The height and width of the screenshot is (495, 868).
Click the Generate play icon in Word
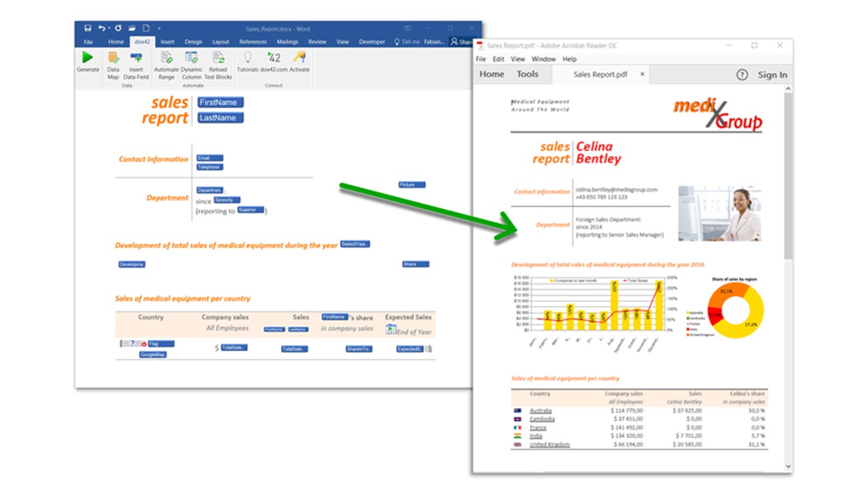(87, 57)
